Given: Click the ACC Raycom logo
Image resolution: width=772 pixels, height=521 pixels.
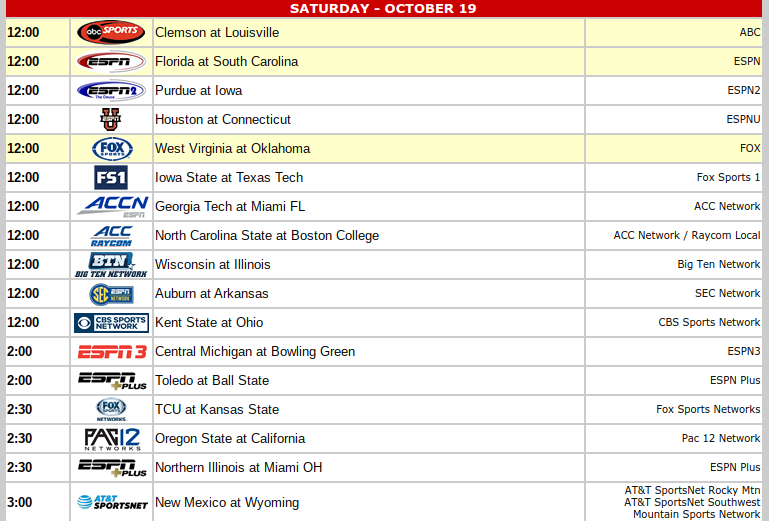Looking at the screenshot, I should tap(111, 236).
